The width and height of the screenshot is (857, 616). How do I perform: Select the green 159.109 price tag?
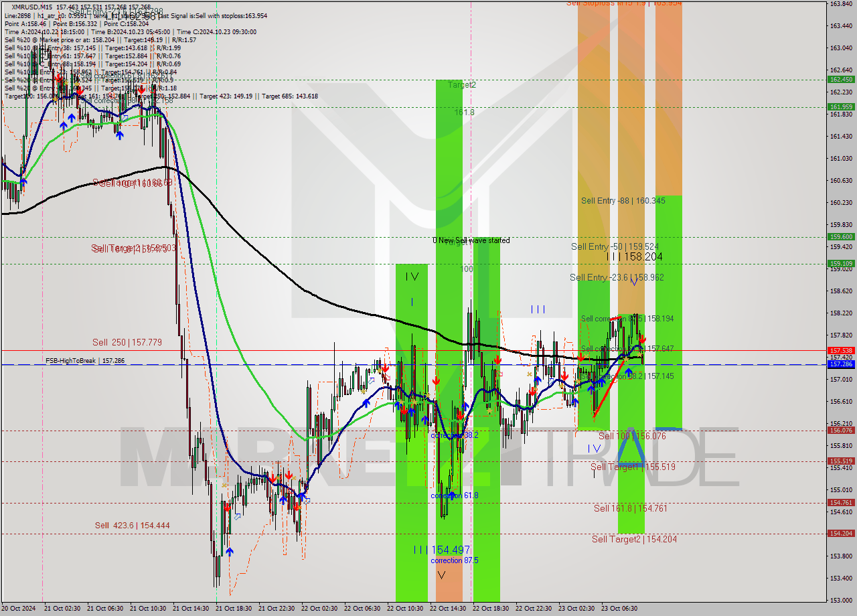[841, 264]
